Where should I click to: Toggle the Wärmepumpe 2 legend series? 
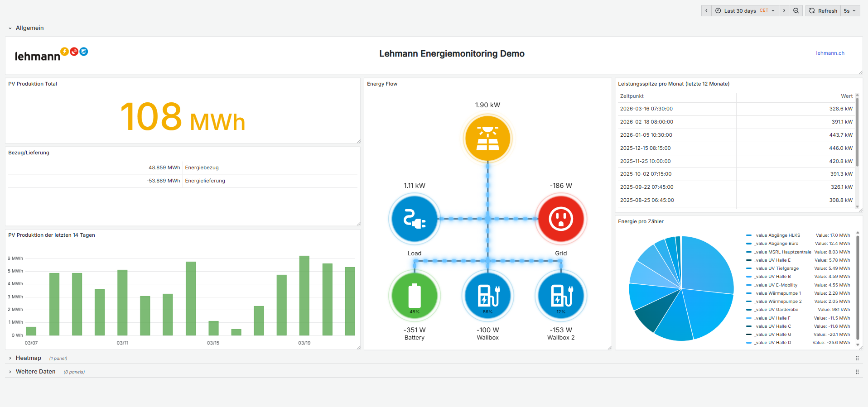(778, 302)
